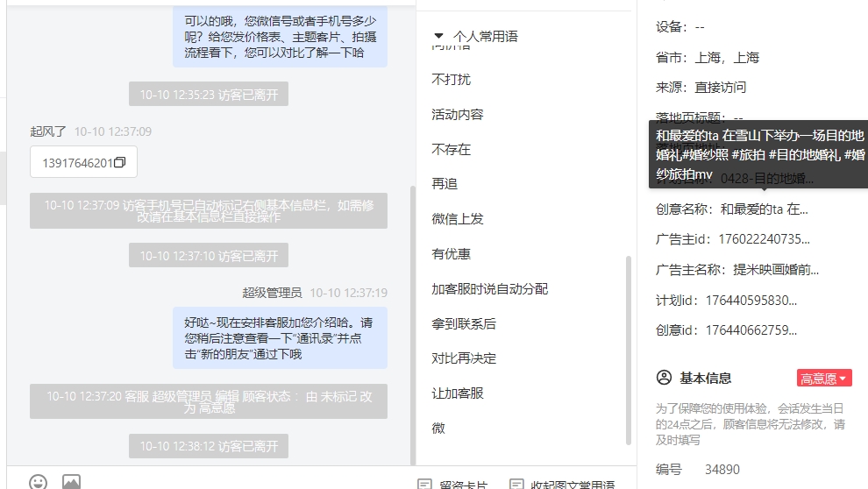Click the visitor name 起风了
Viewport: 868px width, 489px height.
point(48,131)
